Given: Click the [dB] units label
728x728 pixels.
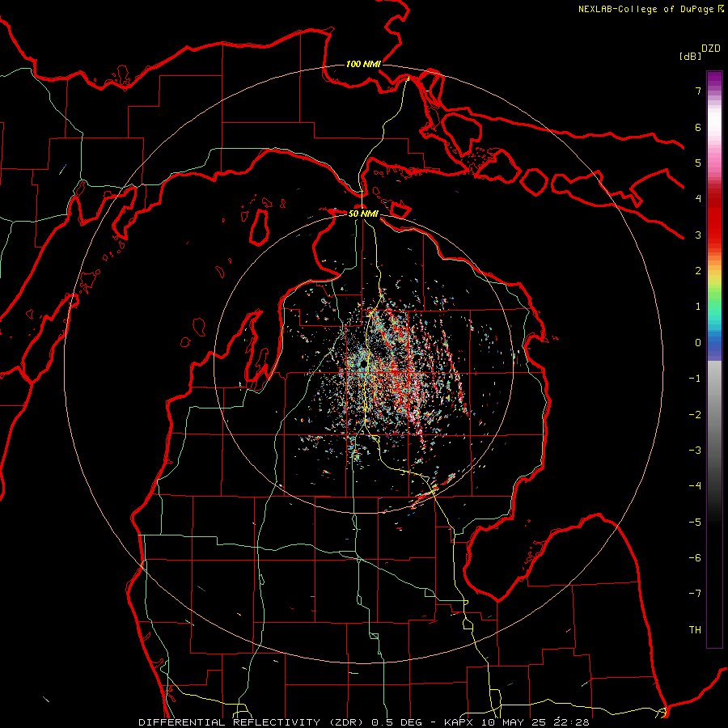Looking at the screenshot, I should 690,56.
